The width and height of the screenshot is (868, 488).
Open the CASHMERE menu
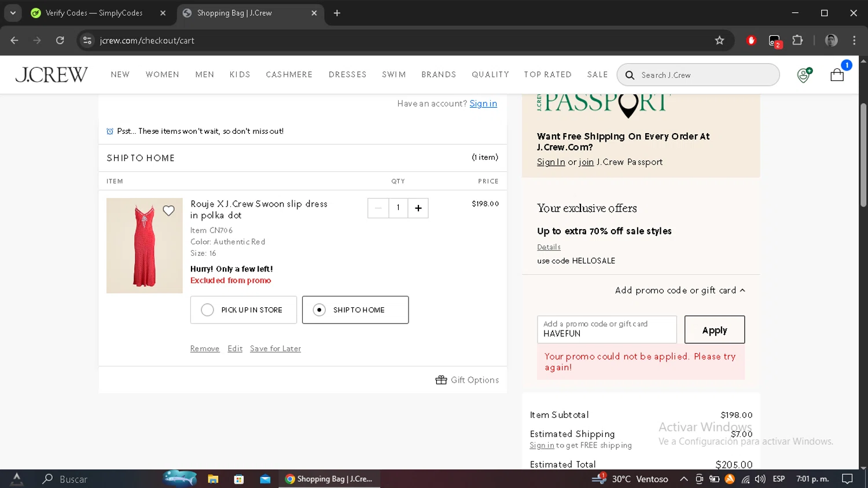tap(289, 75)
